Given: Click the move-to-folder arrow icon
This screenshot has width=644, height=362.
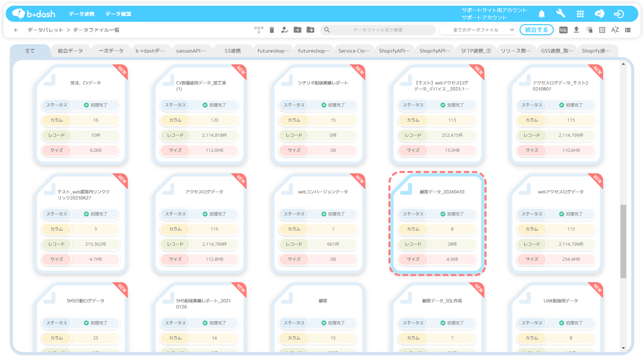Looking at the screenshot, I should [x=297, y=30].
